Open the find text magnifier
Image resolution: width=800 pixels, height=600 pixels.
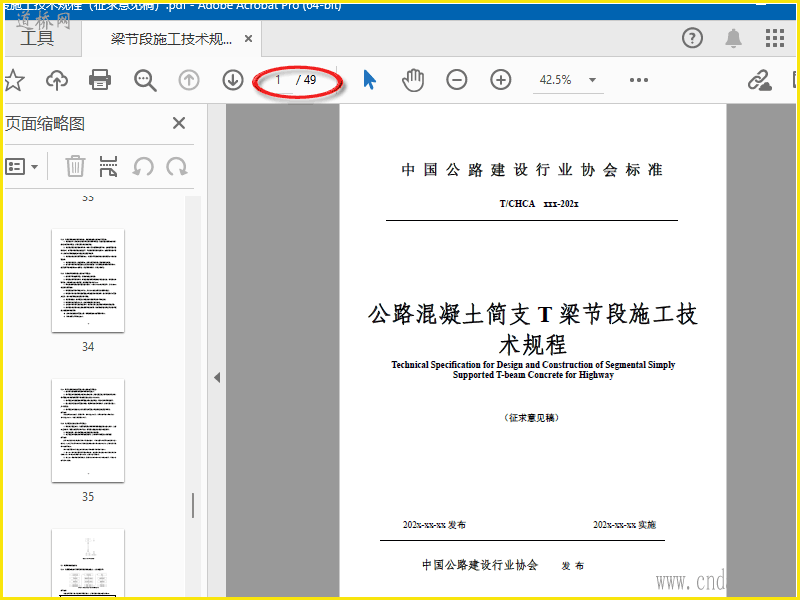(x=145, y=80)
